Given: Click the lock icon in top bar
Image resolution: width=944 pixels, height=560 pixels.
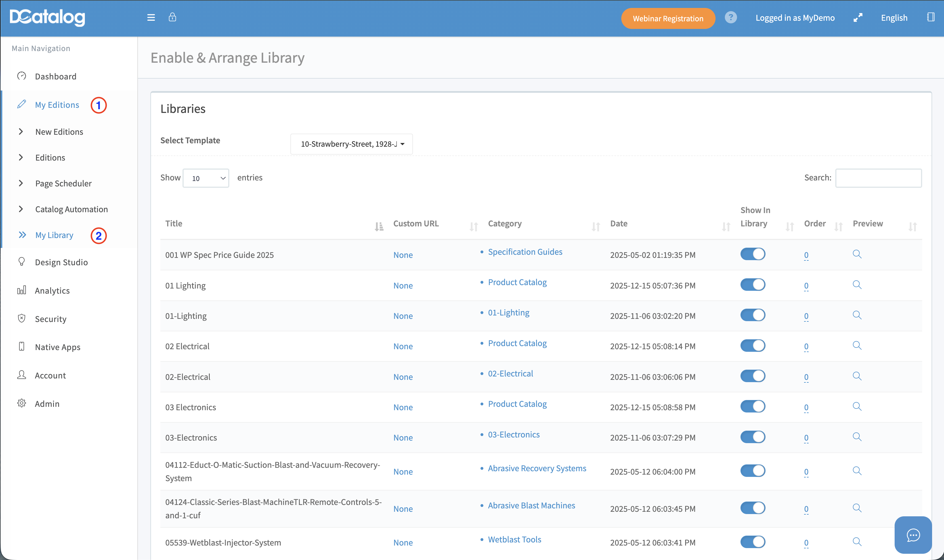Looking at the screenshot, I should point(173,17).
